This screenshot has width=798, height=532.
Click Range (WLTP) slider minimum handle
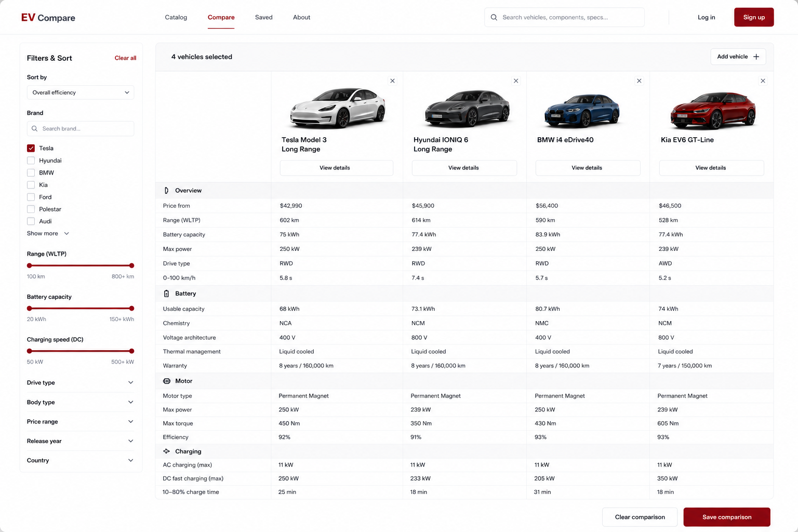coord(30,265)
